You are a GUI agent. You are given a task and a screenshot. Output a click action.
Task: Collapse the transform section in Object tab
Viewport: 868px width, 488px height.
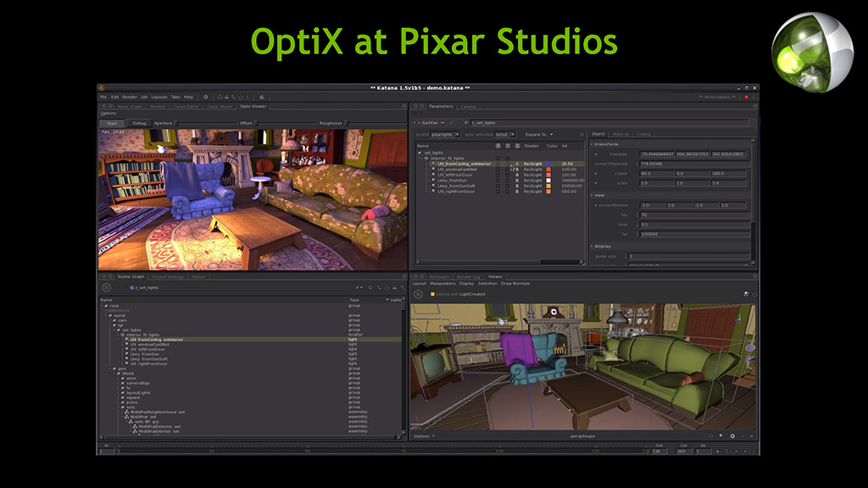[x=593, y=143]
